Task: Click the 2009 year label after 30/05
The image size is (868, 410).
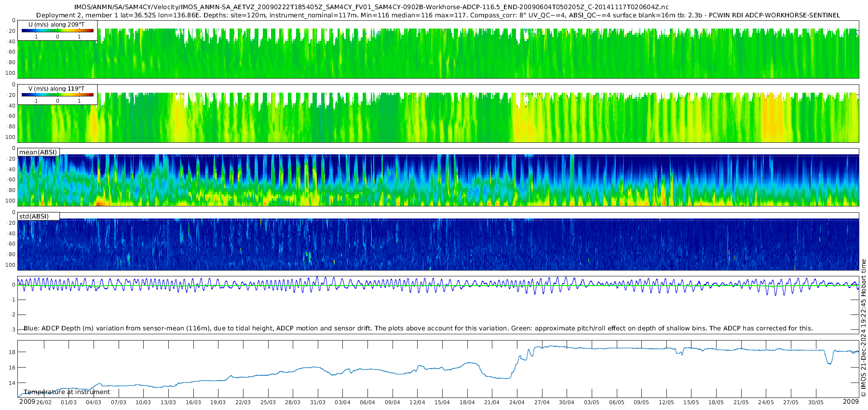Action: 851,401
